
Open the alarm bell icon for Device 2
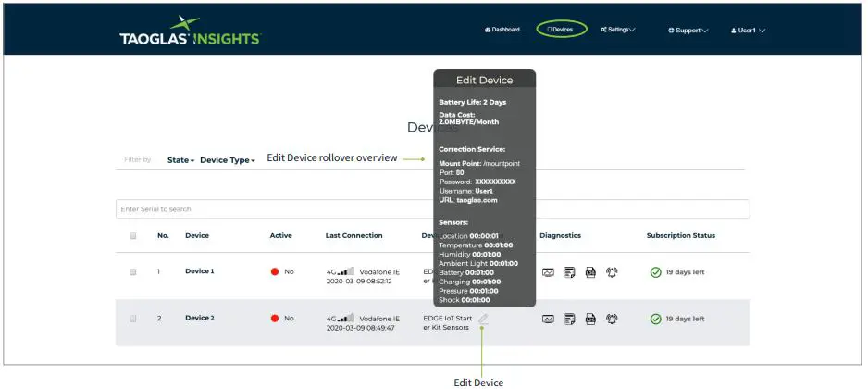612,319
